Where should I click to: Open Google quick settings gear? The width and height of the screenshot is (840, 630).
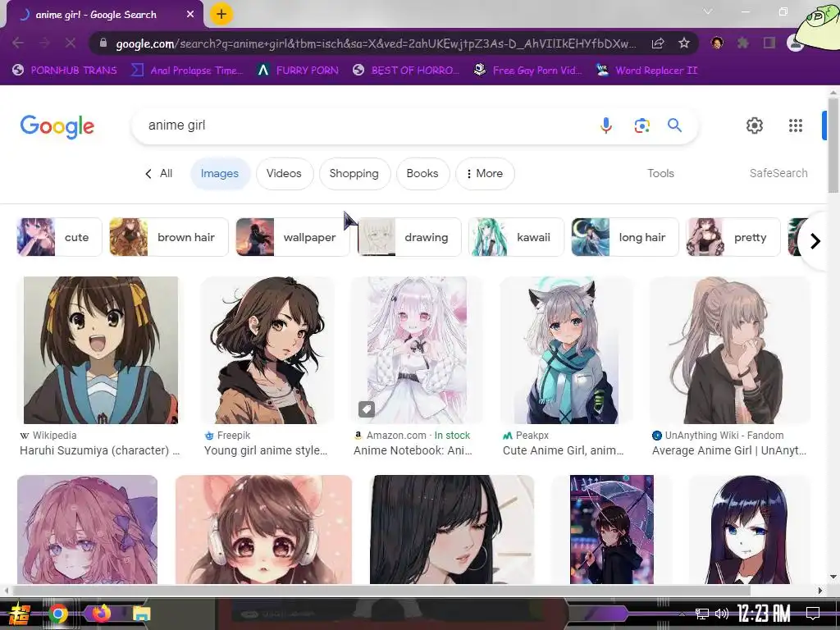click(x=755, y=126)
